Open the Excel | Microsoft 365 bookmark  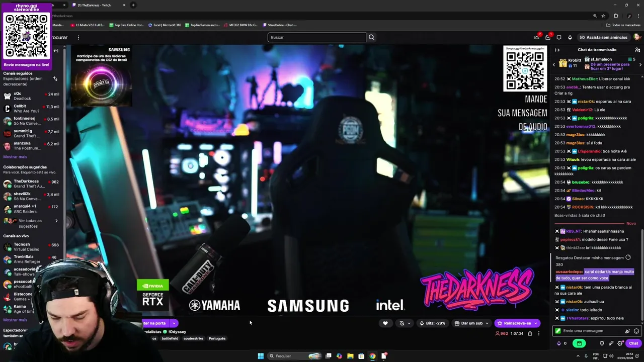(x=165, y=25)
